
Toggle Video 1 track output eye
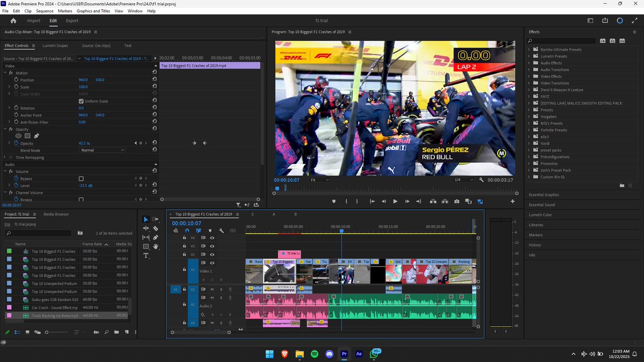[x=212, y=263]
